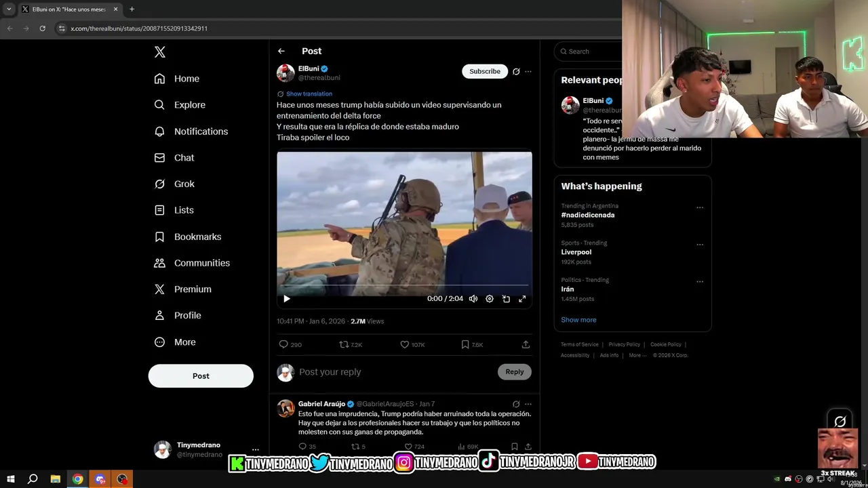Screen dimensions: 868x488
Task: Repost Gabriel Araújo's reply
Action: [x=358, y=447]
